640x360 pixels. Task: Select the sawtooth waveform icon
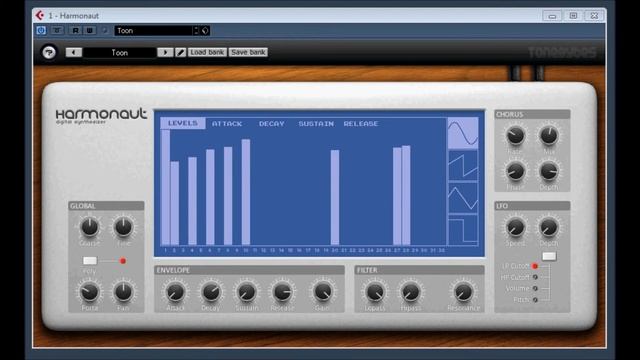pyautogui.click(x=463, y=165)
